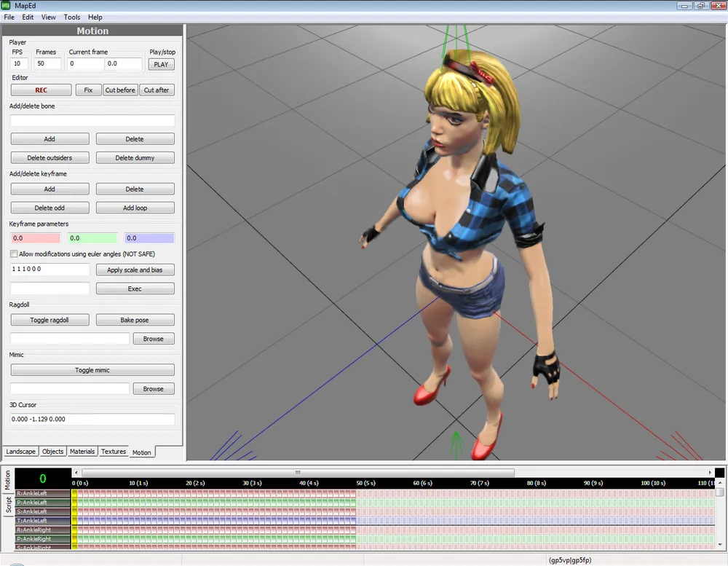Click the red keyframe parameter field
The width and height of the screenshot is (728, 566).
coord(35,238)
